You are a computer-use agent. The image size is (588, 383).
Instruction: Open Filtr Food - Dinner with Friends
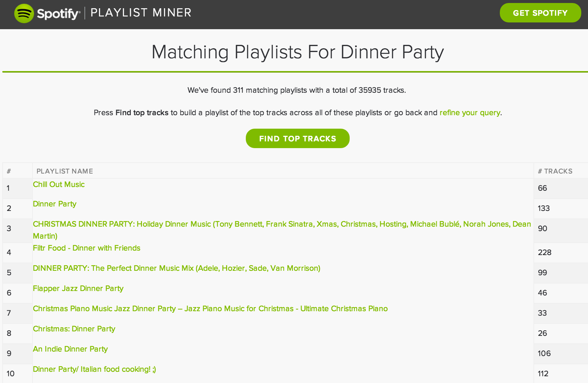click(x=87, y=248)
